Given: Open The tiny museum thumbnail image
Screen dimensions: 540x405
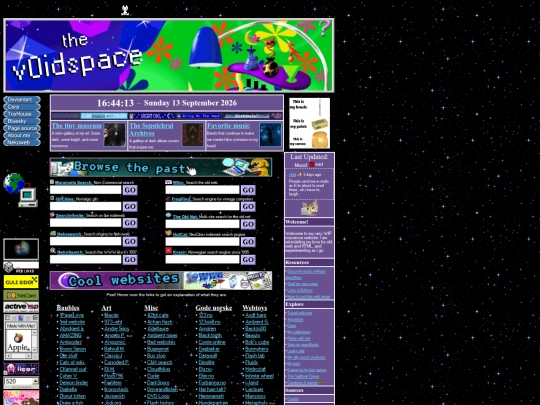Looking at the screenshot, I should pos(115,135).
